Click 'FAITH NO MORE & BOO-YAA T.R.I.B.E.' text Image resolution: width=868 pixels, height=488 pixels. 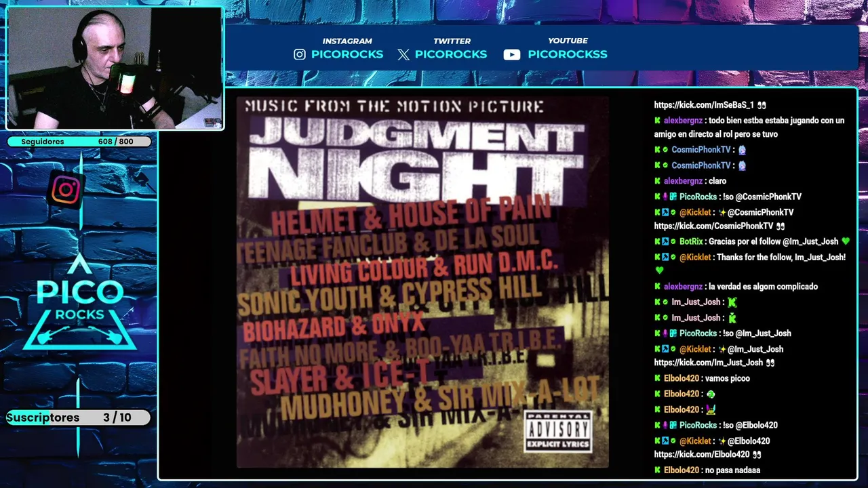pyautogui.click(x=400, y=350)
